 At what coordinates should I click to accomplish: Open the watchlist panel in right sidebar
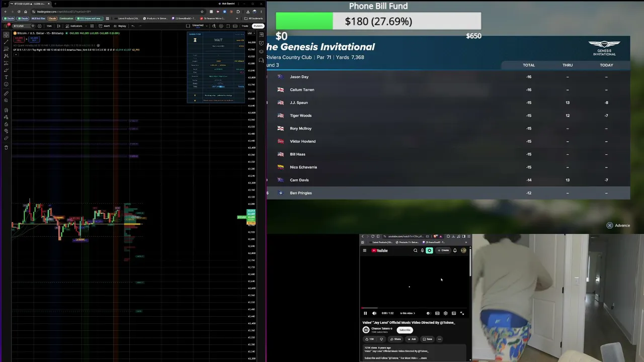pyautogui.click(x=261, y=35)
